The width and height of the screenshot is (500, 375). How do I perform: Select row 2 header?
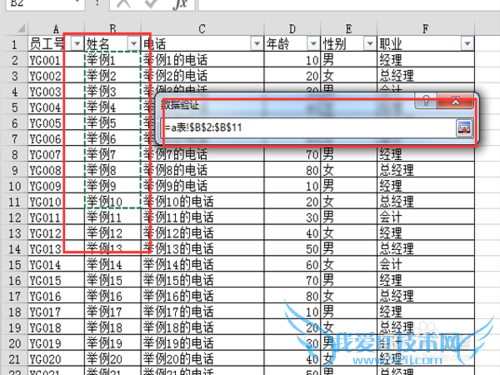coord(15,60)
